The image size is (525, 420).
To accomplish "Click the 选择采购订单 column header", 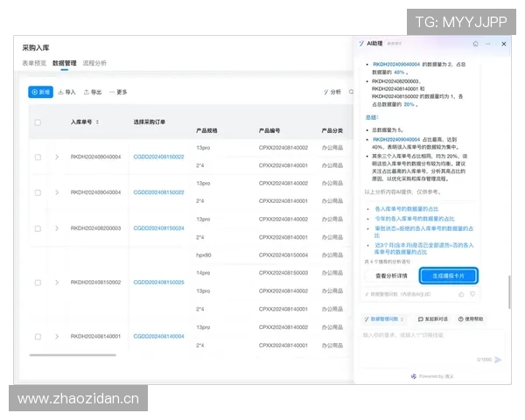I will coord(150,122).
